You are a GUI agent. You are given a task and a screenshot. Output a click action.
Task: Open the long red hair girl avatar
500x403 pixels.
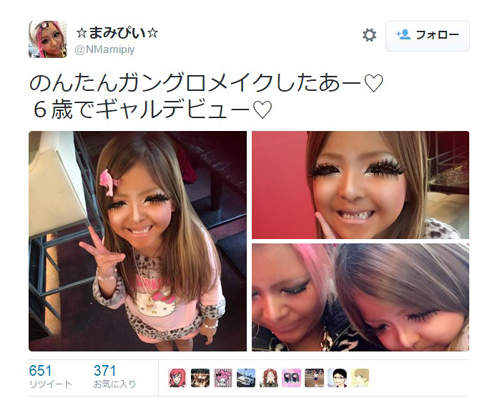[269, 378]
